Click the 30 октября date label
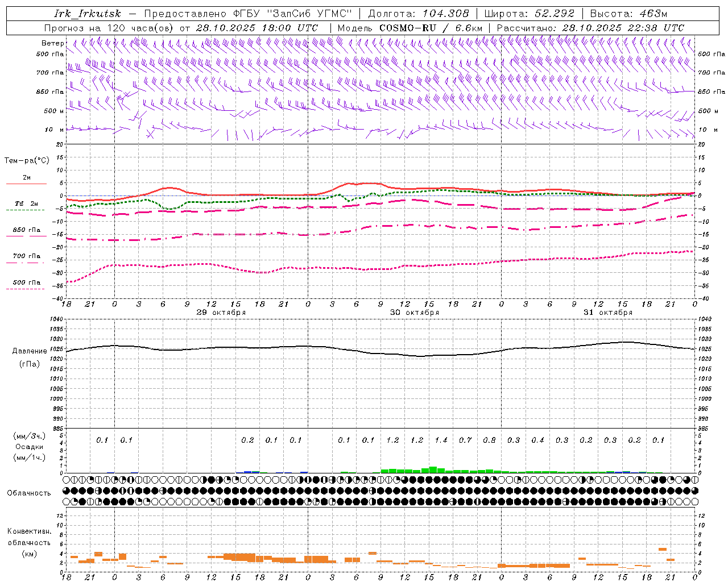Screen dimensions: 728x582 415,313
